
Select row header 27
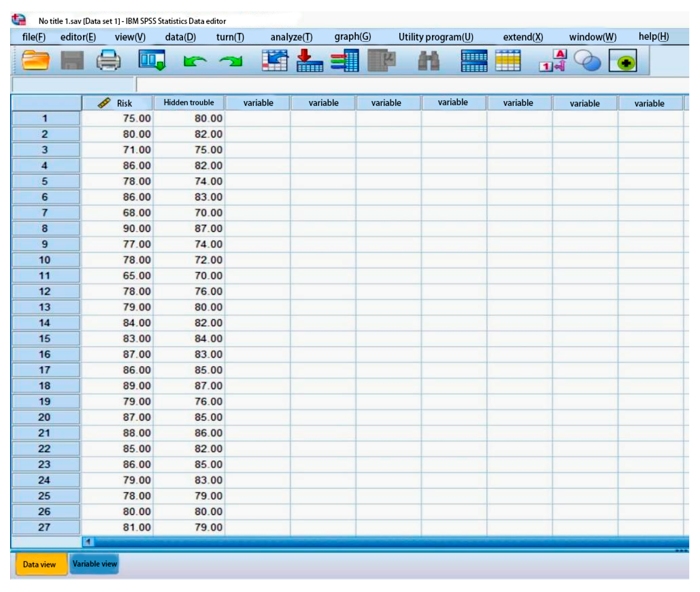pyautogui.click(x=46, y=527)
